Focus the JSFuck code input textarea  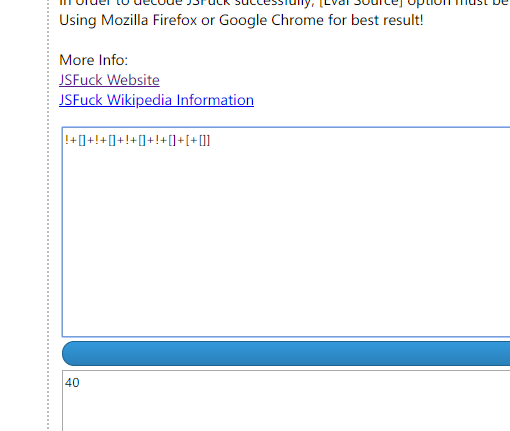pyautogui.click(x=286, y=232)
